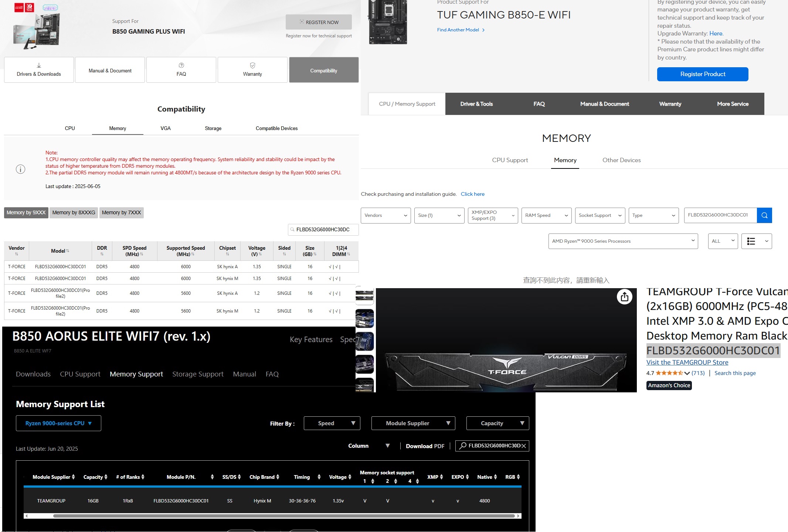Sort MSI table by Model arrows

click(68, 251)
